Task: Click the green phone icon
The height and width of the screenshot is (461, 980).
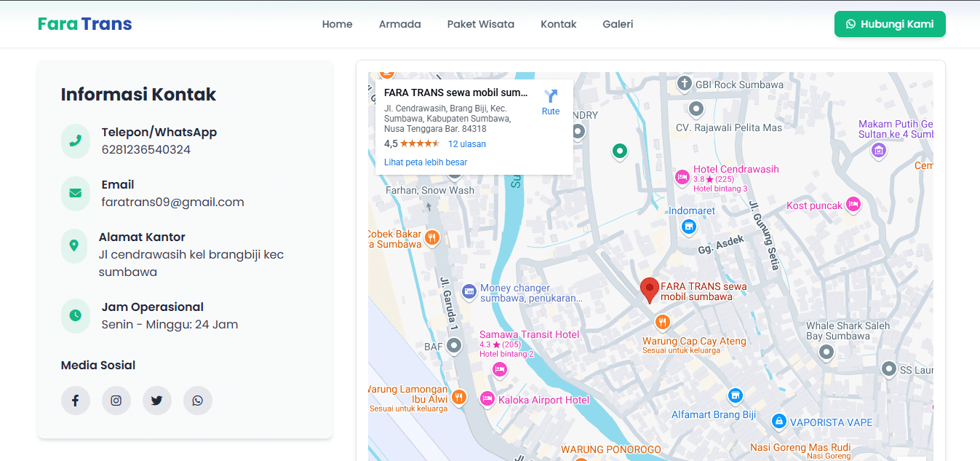Action: (75, 141)
